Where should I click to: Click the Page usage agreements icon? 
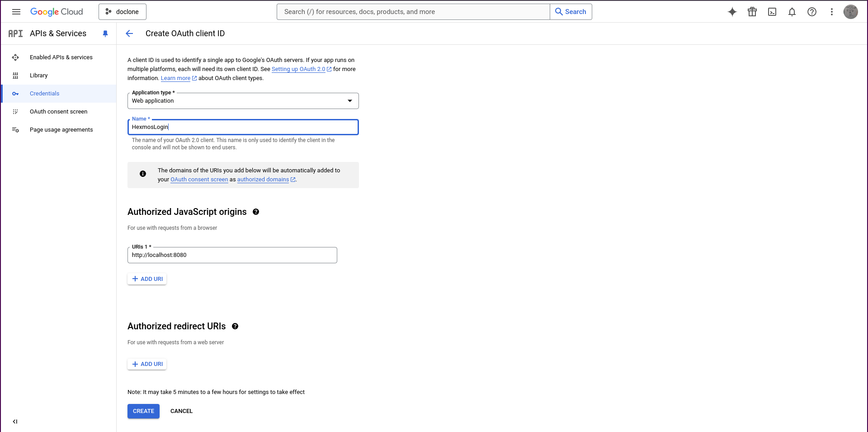(x=15, y=130)
